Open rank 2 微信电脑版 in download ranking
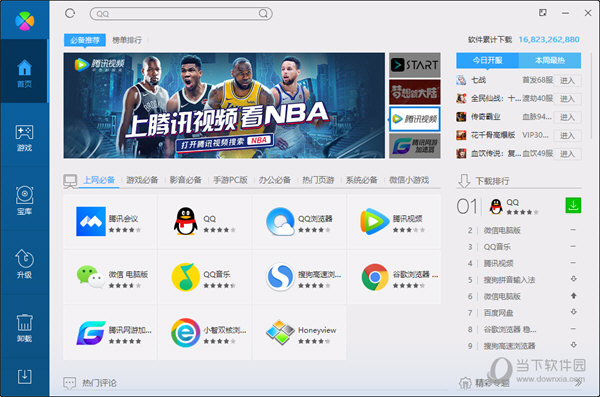 (x=502, y=230)
